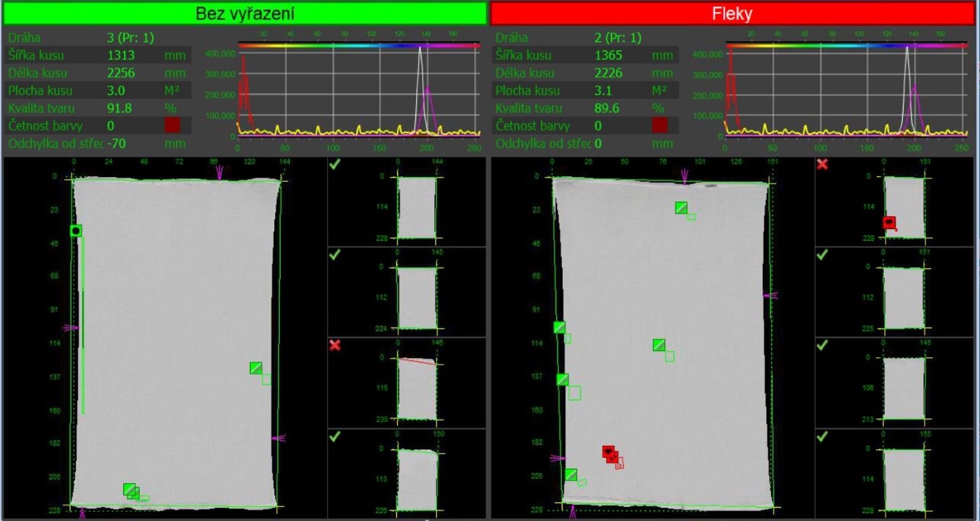Click the dark red Četnost barvy swatch in Fleky panel
Image resolution: width=980 pixels, height=521 pixels.
[x=659, y=126]
